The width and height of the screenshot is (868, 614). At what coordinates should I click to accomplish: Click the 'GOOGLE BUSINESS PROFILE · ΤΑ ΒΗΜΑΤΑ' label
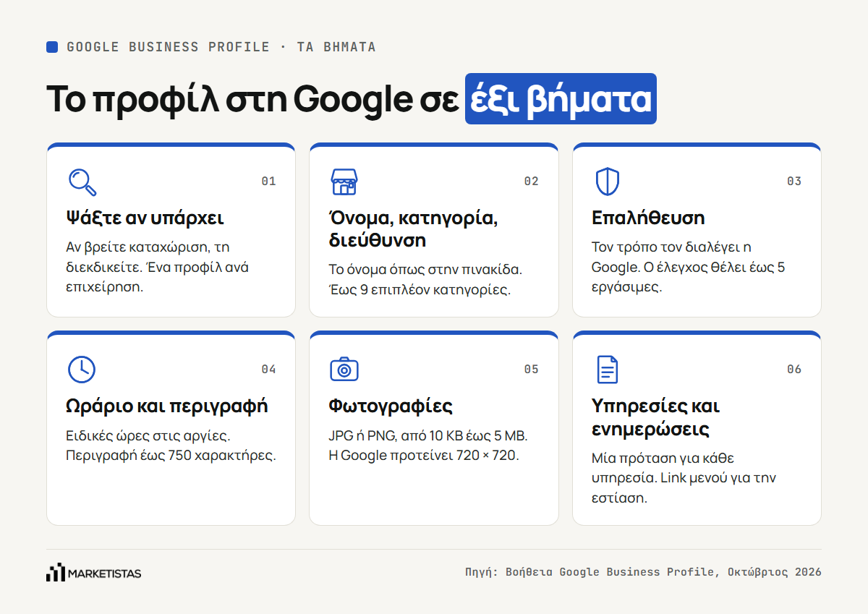tap(221, 47)
